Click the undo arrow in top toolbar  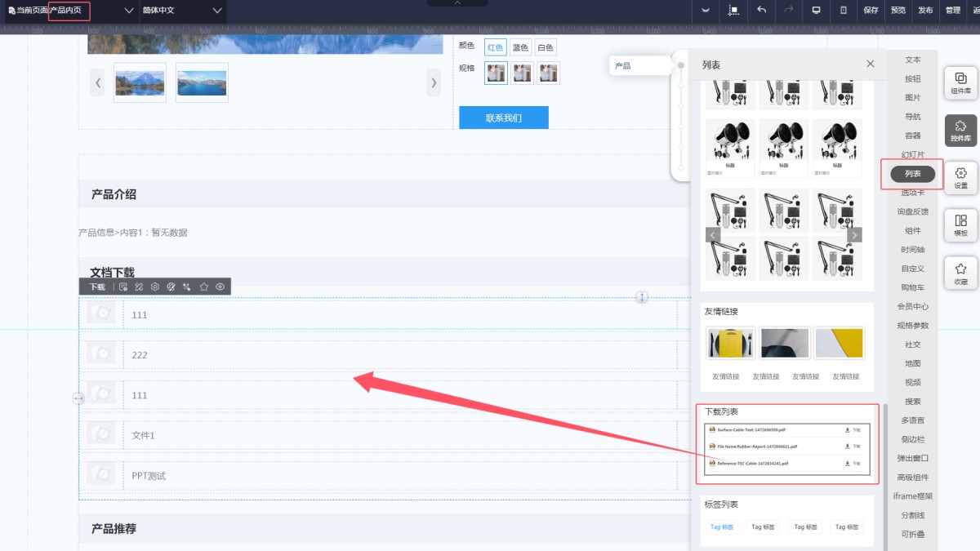761,11
